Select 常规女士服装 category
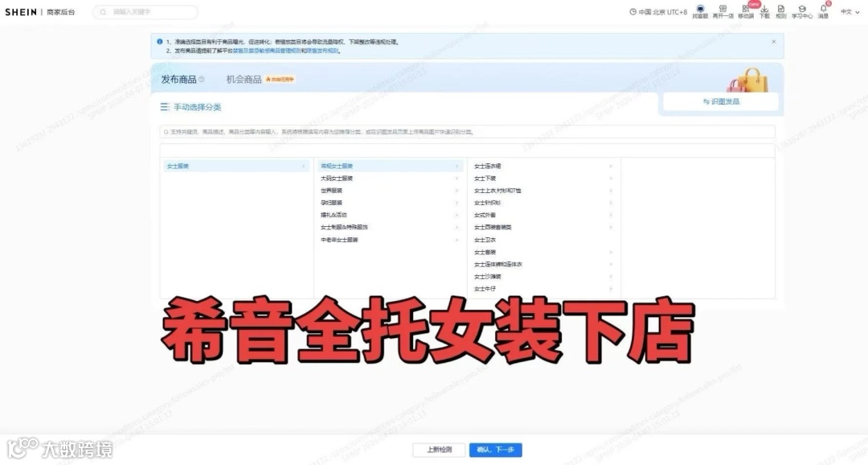Screen dimensions: 868x465 (390, 166)
